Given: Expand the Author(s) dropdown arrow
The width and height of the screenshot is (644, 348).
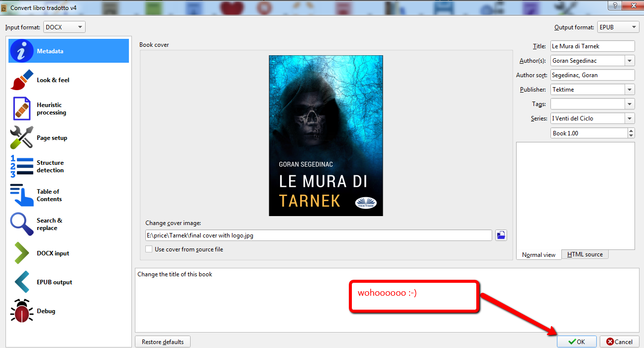Looking at the screenshot, I should (630, 61).
